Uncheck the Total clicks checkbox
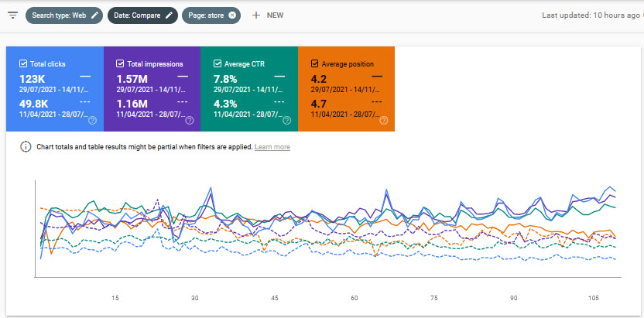This screenshot has width=644, height=318. tap(22, 64)
